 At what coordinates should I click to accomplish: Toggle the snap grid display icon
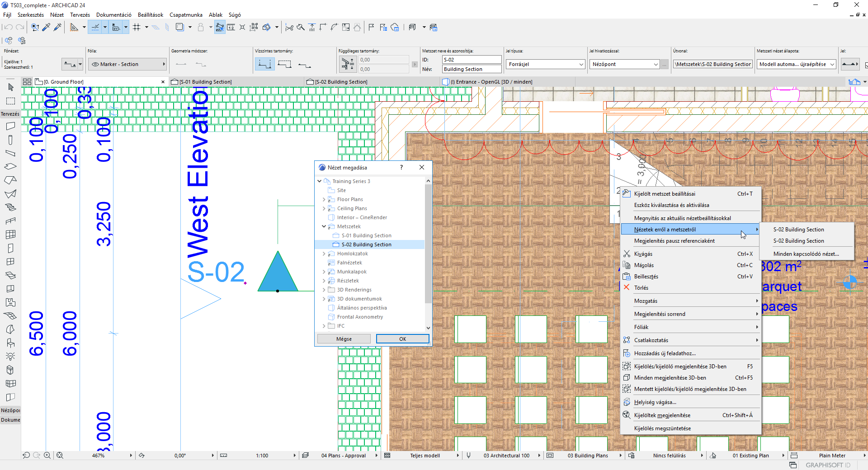(137, 27)
